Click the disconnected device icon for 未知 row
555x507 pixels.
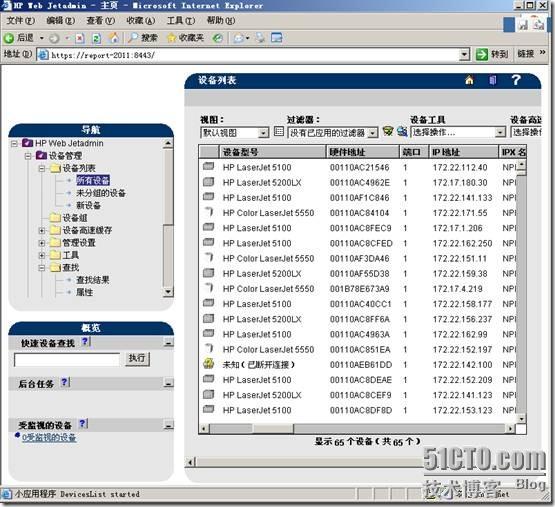click(x=209, y=364)
